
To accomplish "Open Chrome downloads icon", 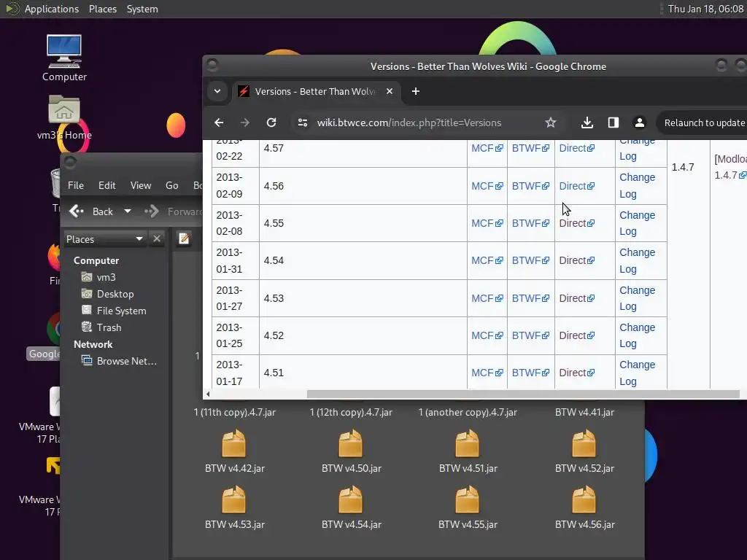I will pyautogui.click(x=587, y=122).
